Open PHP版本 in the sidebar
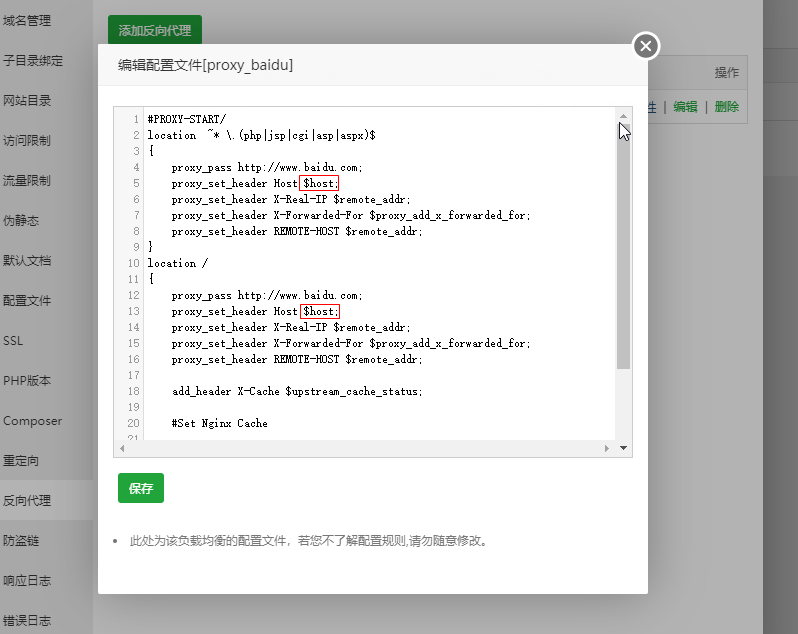Image resolution: width=798 pixels, height=634 pixels. click(26, 381)
